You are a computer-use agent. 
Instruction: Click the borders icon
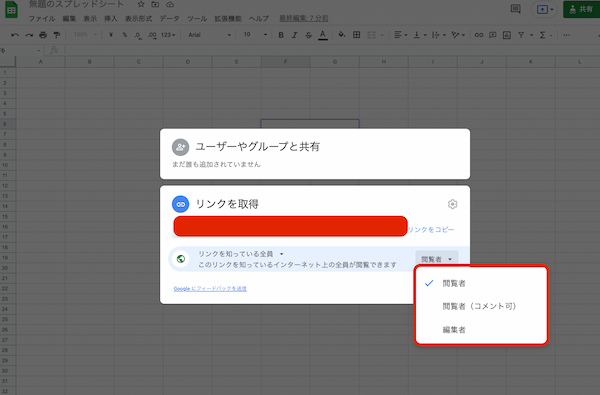(x=356, y=35)
